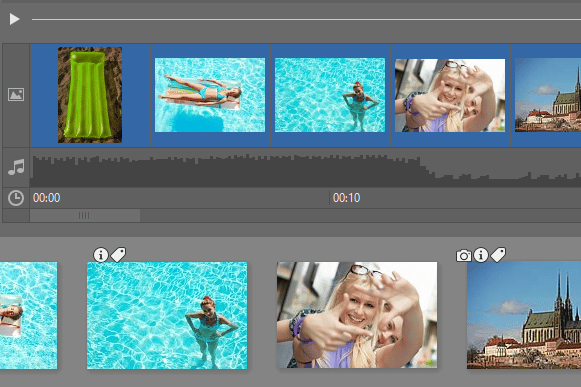Image resolution: width=581 pixels, height=387 pixels.
Task: Select blonde women photo in lower browser
Action: pos(357,315)
